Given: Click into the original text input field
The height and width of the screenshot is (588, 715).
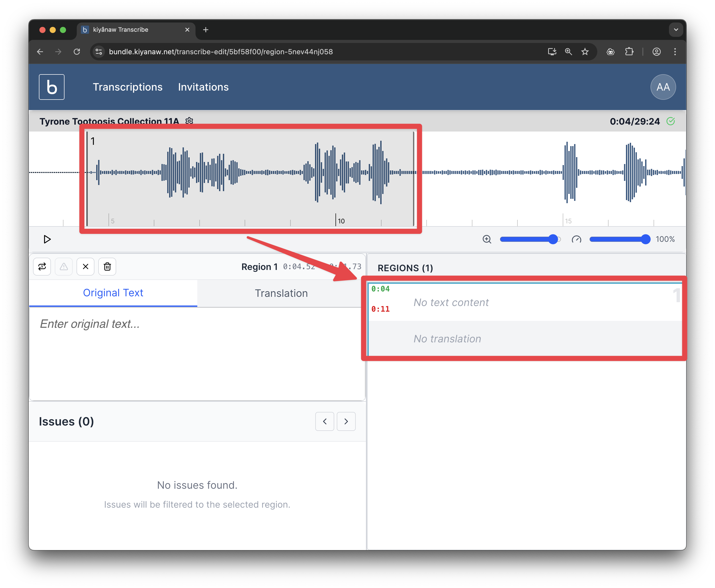Looking at the screenshot, I should tap(197, 352).
